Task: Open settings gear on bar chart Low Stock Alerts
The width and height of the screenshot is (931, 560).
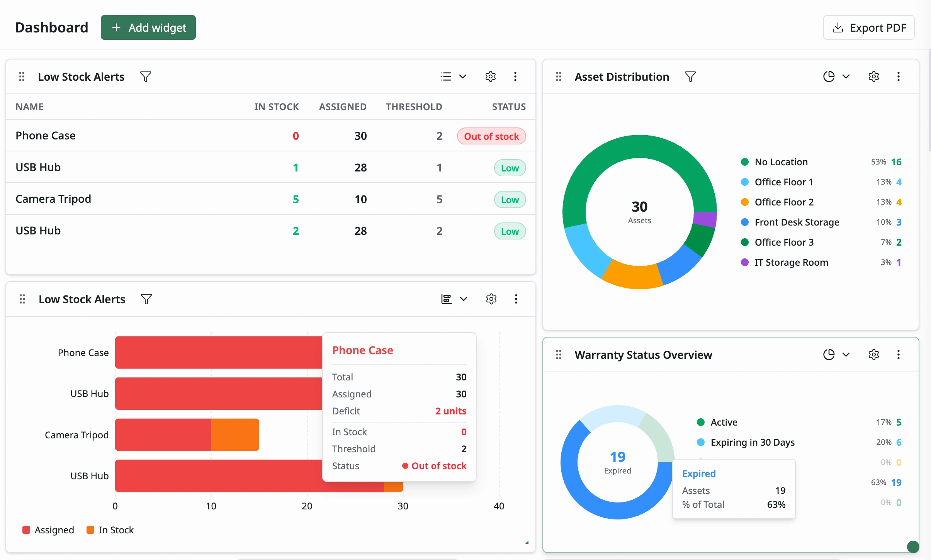Action: tap(491, 299)
